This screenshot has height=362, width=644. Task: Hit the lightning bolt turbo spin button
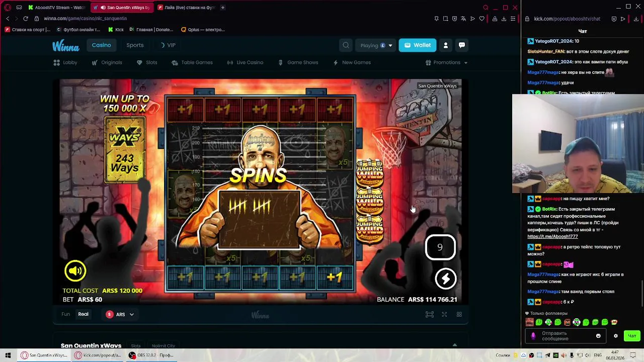tap(445, 279)
